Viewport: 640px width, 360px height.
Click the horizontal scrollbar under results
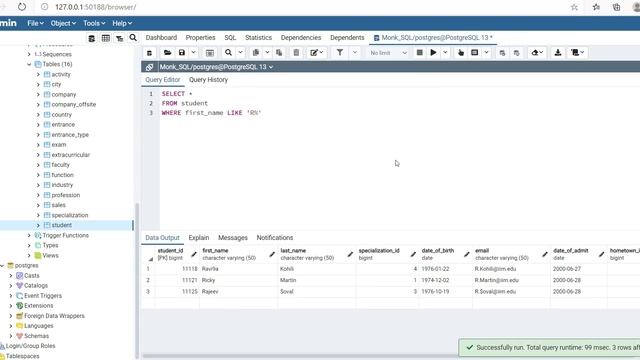(x=299, y=356)
